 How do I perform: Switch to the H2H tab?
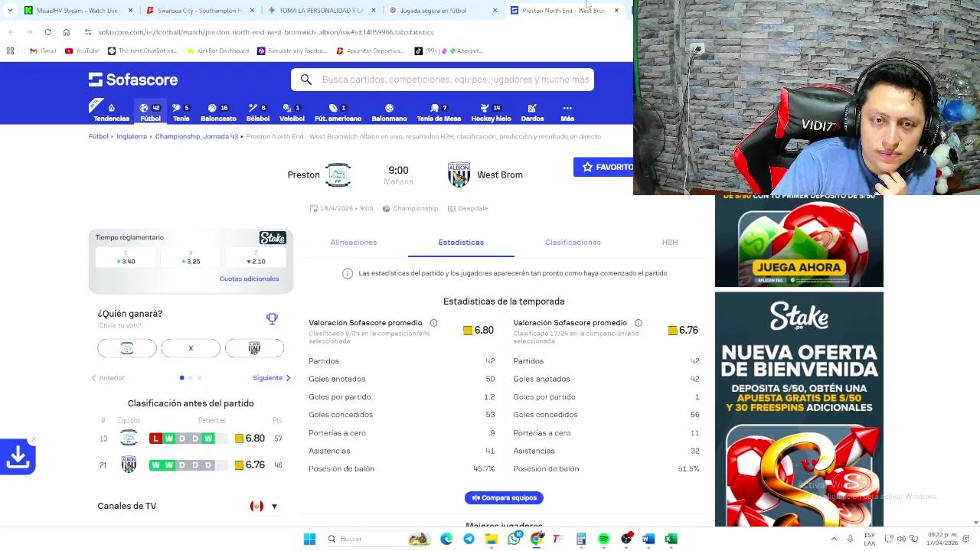(x=670, y=242)
